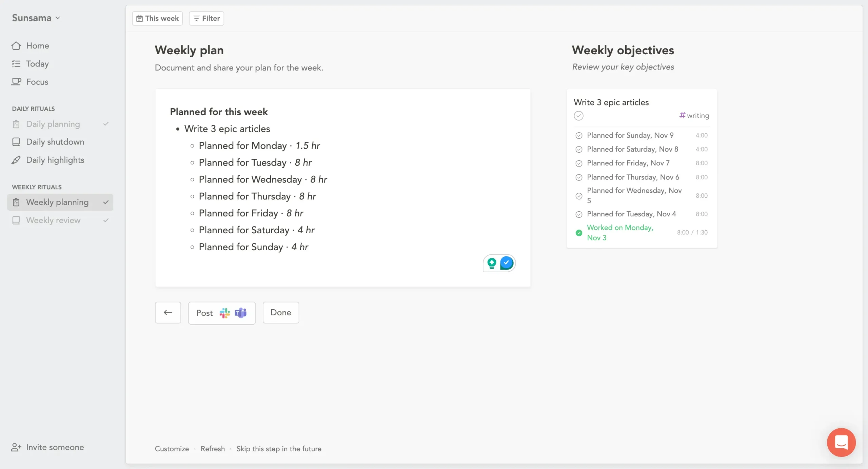Screen dimensions: 868x469
Task: Check off Planned for Sunday, Nov 9
Action: point(579,135)
